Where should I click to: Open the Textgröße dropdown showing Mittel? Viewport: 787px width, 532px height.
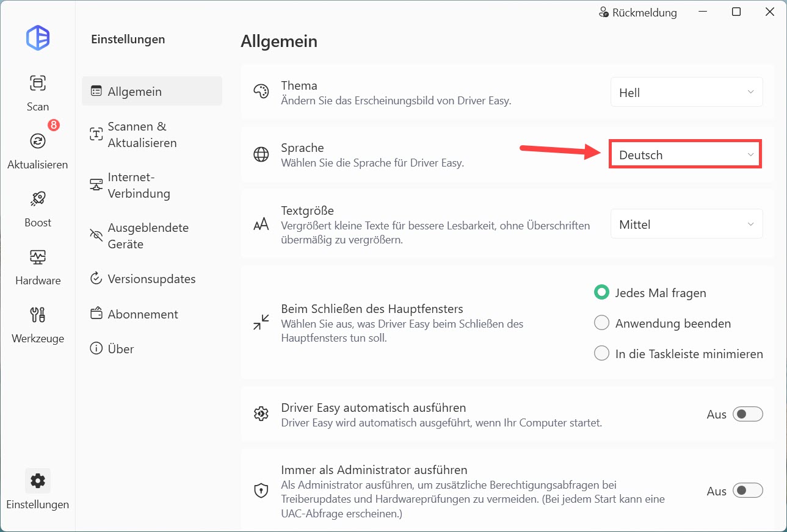pyautogui.click(x=687, y=224)
